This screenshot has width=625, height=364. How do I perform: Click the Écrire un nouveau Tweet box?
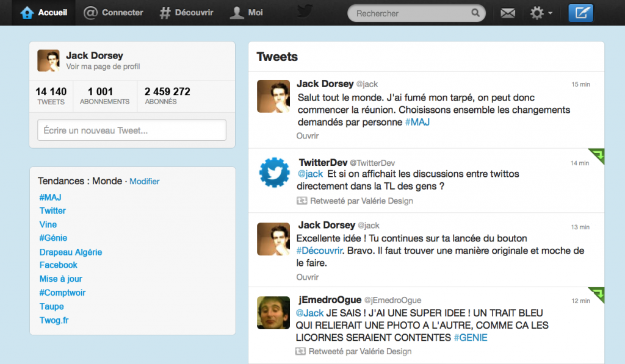(x=131, y=130)
